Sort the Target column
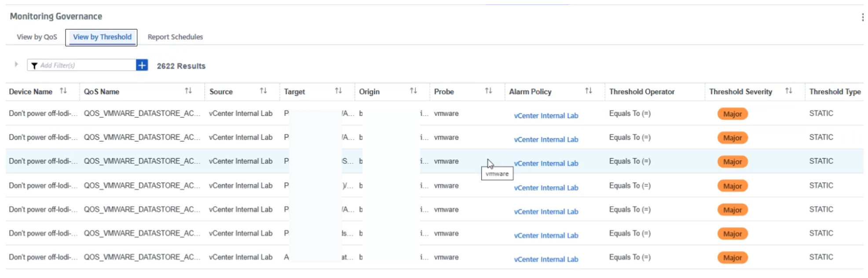Screen dimensions: 868x278 point(338,91)
